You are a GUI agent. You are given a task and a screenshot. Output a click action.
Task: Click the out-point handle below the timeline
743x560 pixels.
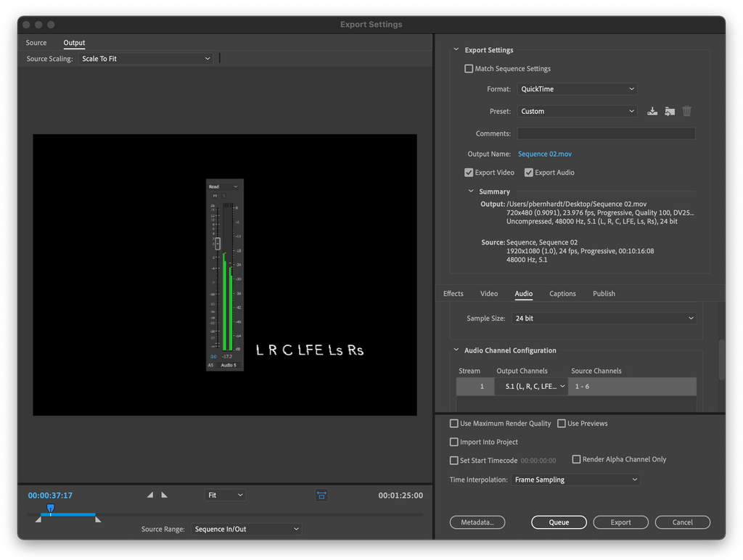point(98,519)
